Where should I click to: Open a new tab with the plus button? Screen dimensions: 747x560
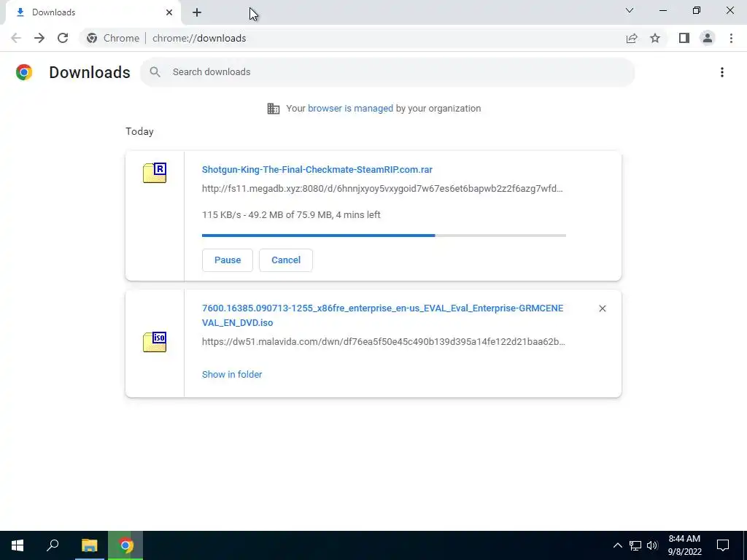point(197,13)
